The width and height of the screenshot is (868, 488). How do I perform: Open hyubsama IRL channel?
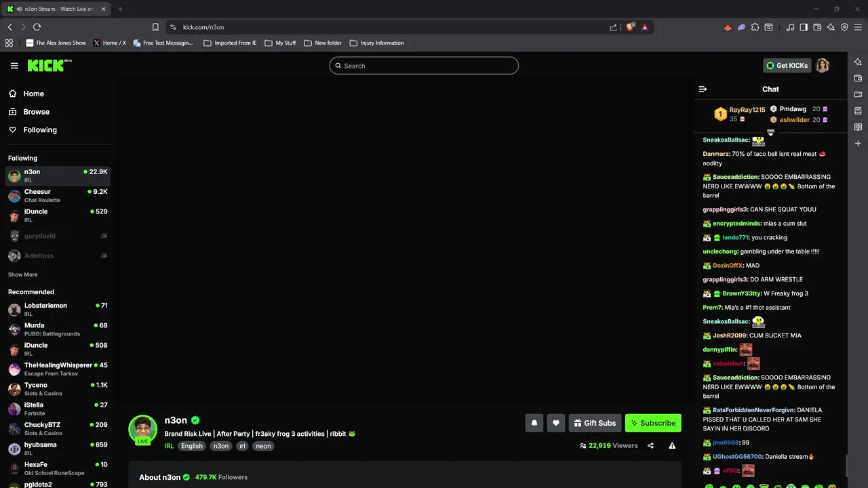[58, 449]
